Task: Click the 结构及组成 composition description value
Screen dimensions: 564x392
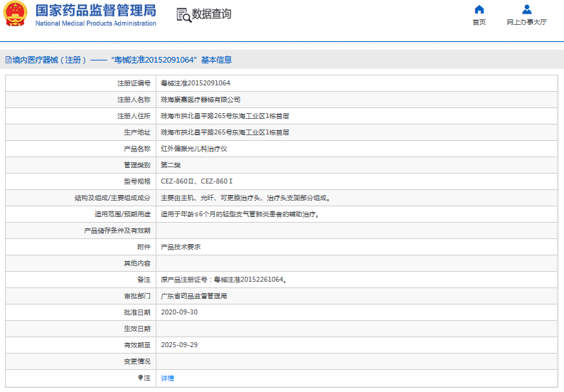Action: coord(245,198)
